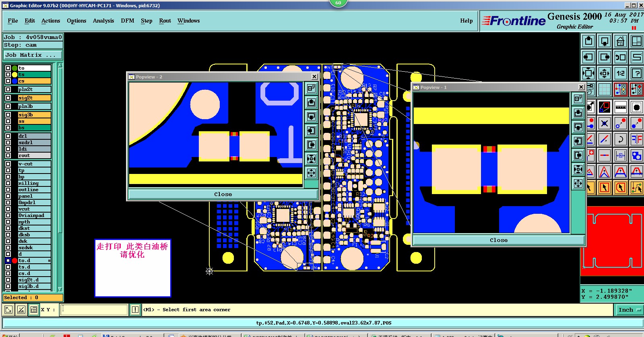644x337 pixels.
Task: Click the blue color dot of 'cs' layer
Action: pyautogui.click(x=15, y=81)
